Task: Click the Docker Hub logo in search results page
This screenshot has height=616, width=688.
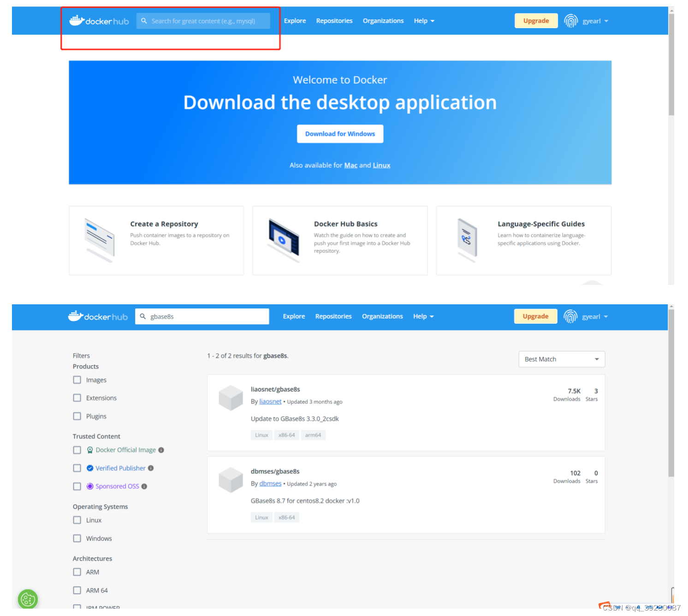Action: pos(98,316)
